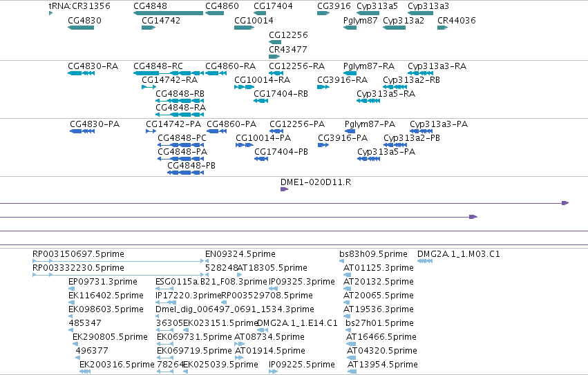Select the CG4848-RC transcript

click(x=169, y=73)
